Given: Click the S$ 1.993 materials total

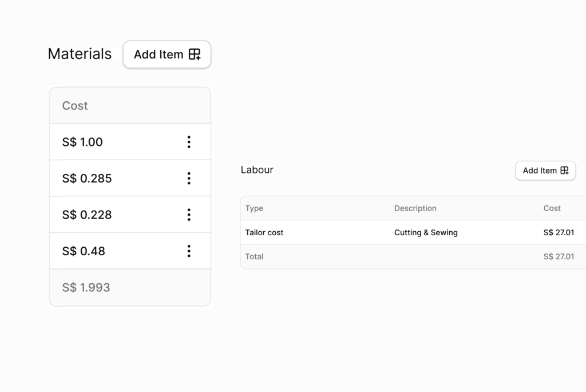Looking at the screenshot, I should point(86,287).
